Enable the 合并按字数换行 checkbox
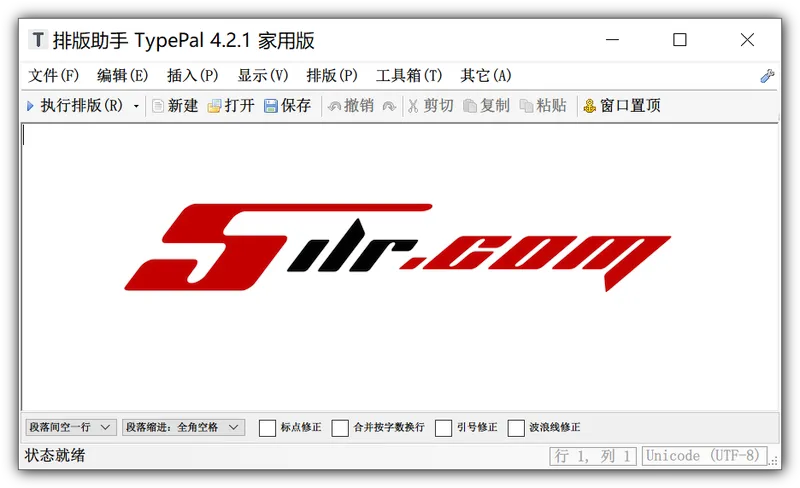 click(340, 428)
